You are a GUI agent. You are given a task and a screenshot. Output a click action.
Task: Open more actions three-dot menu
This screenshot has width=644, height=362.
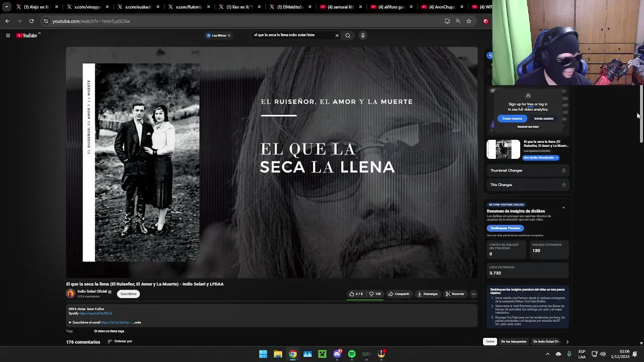(473, 294)
